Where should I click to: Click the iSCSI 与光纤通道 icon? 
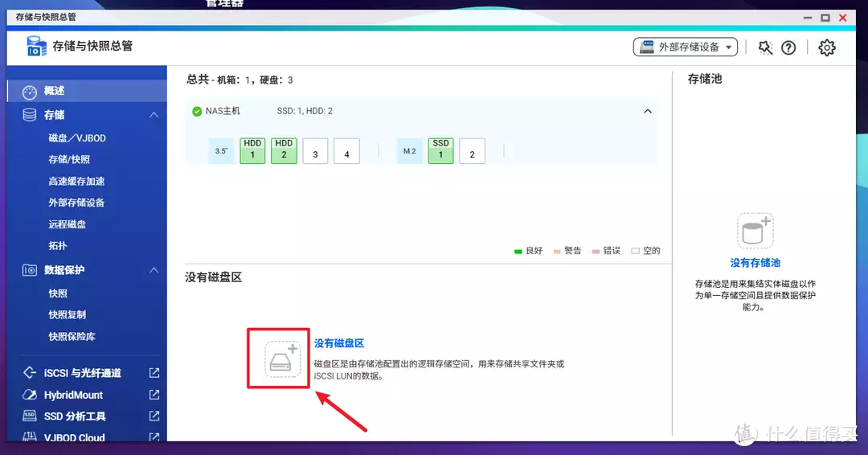[30, 372]
